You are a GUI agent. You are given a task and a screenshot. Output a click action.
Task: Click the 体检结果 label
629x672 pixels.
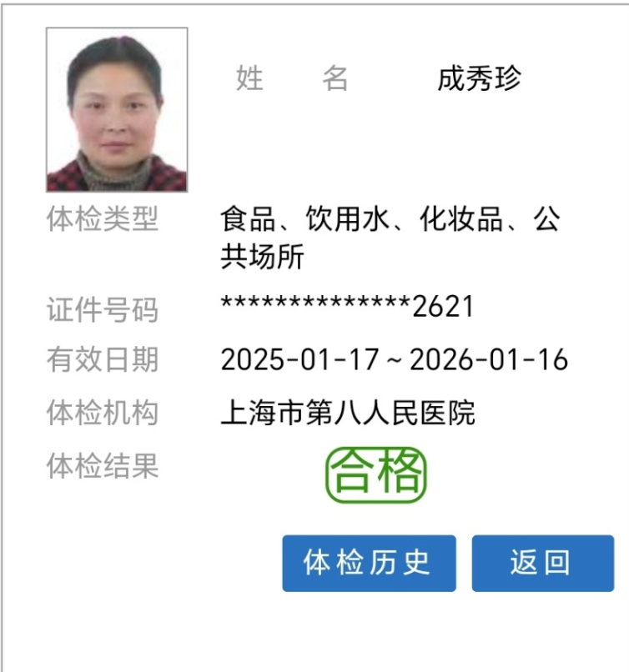[x=103, y=465]
